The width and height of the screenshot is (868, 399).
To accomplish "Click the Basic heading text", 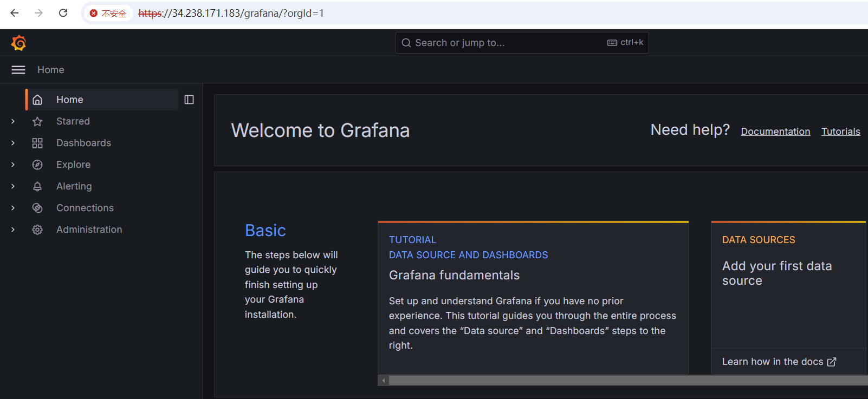I will pos(265,231).
